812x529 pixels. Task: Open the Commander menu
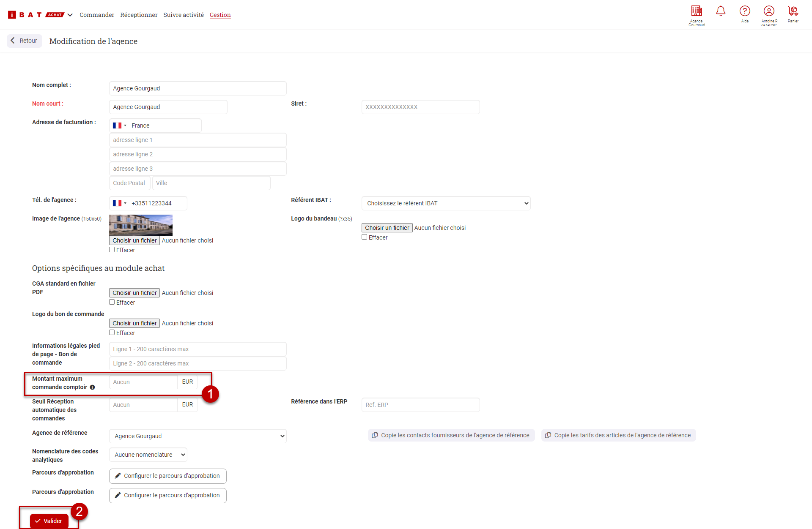pos(97,15)
